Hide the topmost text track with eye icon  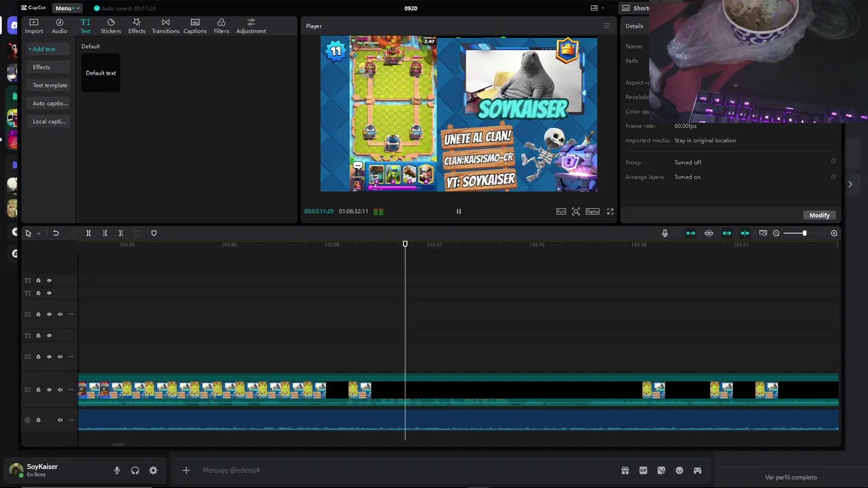point(49,280)
